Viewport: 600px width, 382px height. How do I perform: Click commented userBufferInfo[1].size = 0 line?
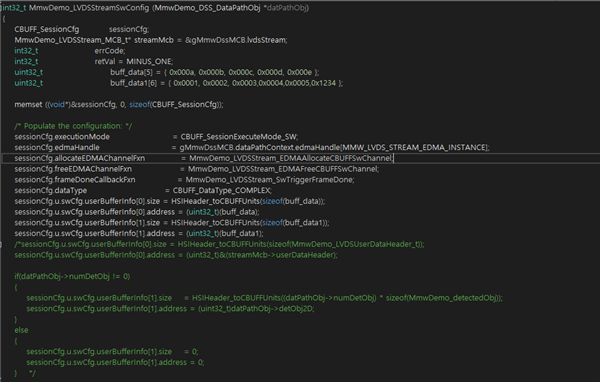pyautogui.click(x=112, y=351)
